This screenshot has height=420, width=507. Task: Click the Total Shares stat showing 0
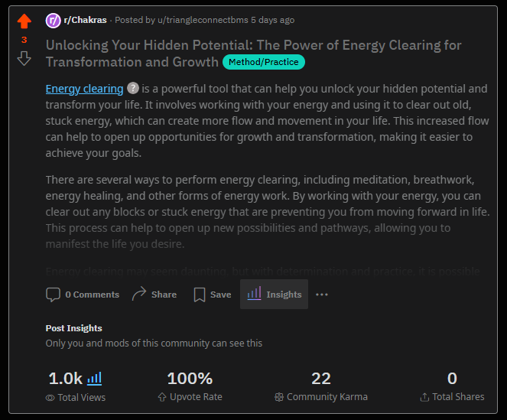[452, 378]
